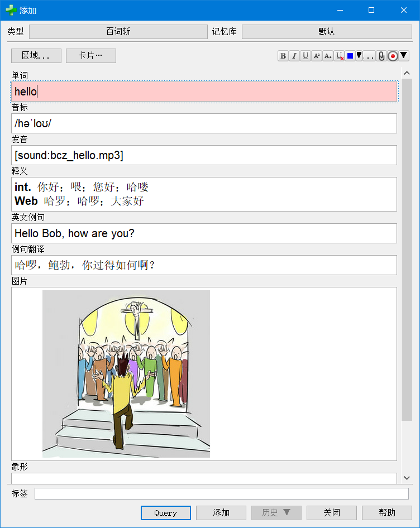Click the remove formatting icon
Screen dimensions: 420x528
pos(339,56)
